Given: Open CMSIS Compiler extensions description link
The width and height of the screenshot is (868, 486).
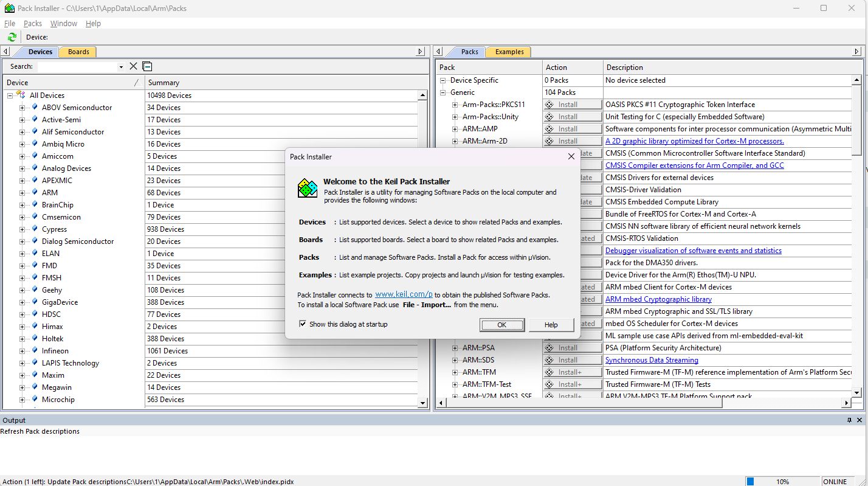Looking at the screenshot, I should [x=695, y=165].
